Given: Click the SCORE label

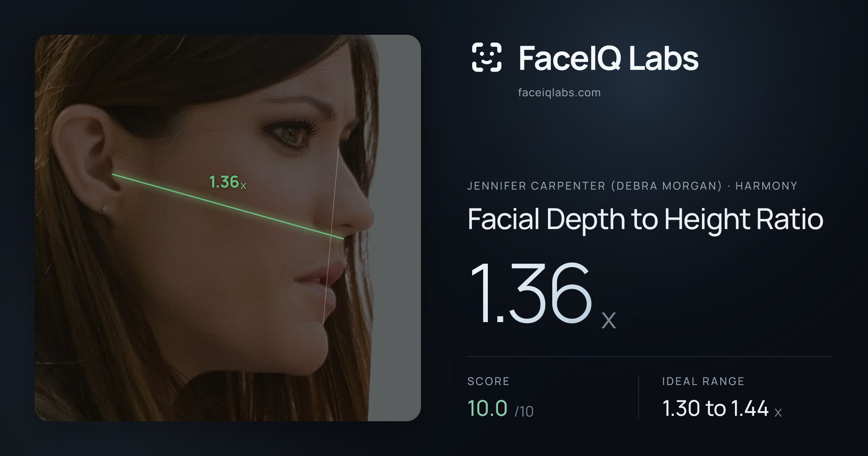Looking at the screenshot, I should coord(488,381).
